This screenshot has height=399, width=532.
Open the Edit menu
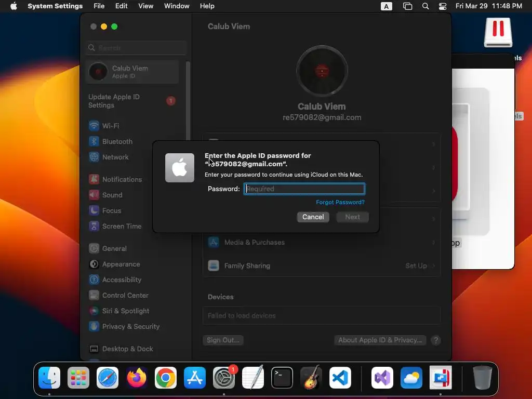coord(121,6)
